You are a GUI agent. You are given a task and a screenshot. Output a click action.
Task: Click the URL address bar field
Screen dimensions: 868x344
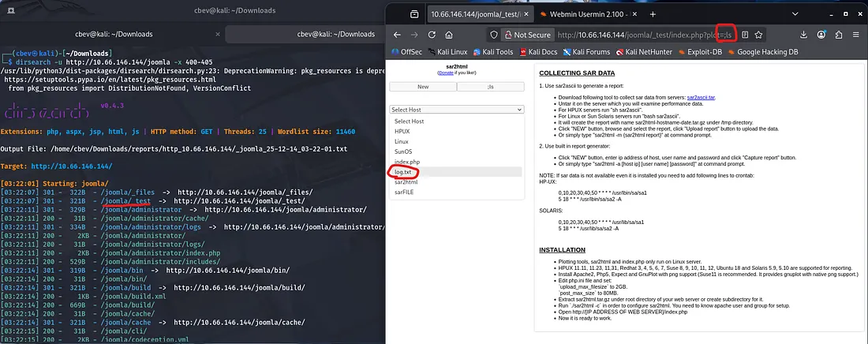coord(631,35)
